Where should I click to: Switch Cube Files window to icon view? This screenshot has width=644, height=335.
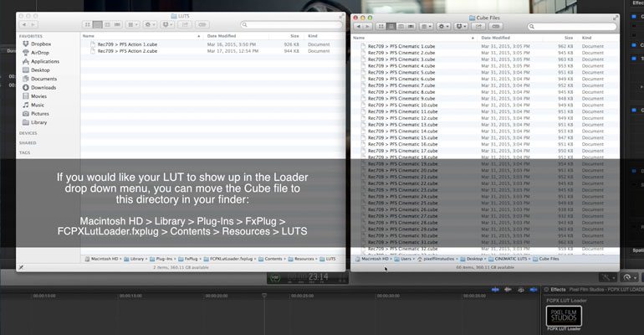381,26
